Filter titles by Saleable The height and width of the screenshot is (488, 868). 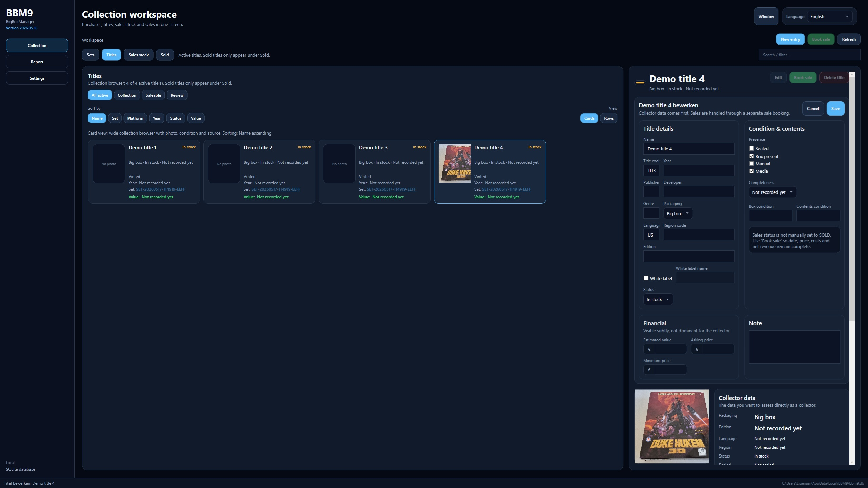coord(153,95)
